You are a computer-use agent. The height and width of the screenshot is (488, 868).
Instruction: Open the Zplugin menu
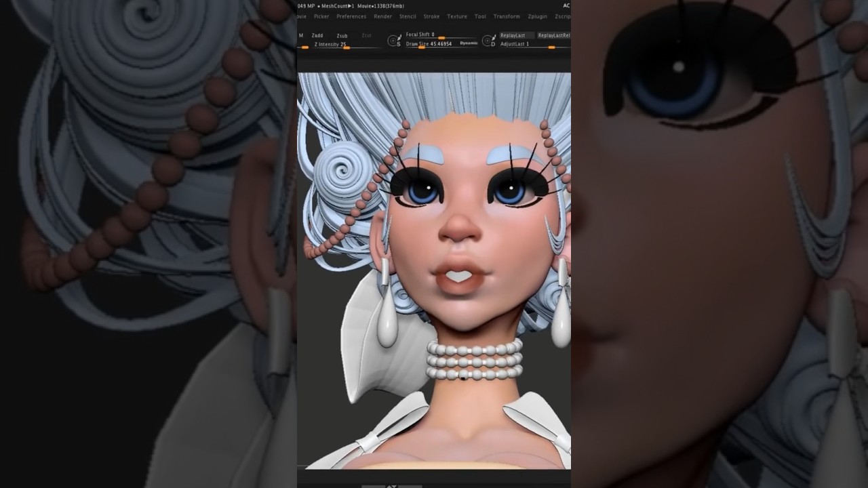[x=537, y=16]
